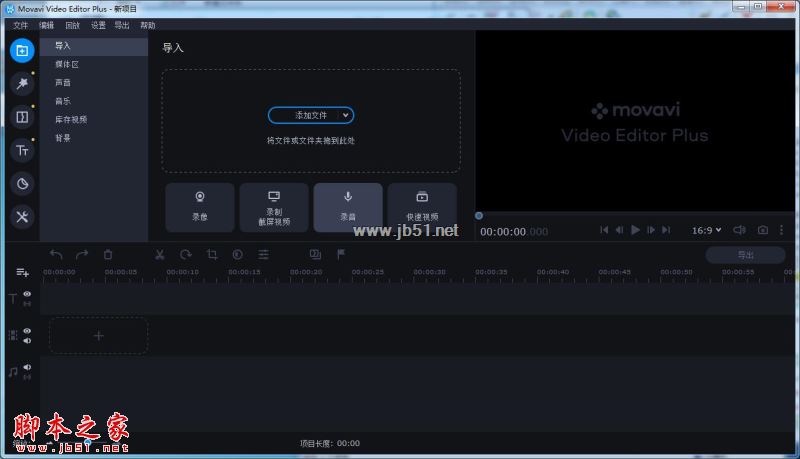This screenshot has height=459, width=800.
Task: Take a snapshot with camera icon
Action: click(x=762, y=230)
